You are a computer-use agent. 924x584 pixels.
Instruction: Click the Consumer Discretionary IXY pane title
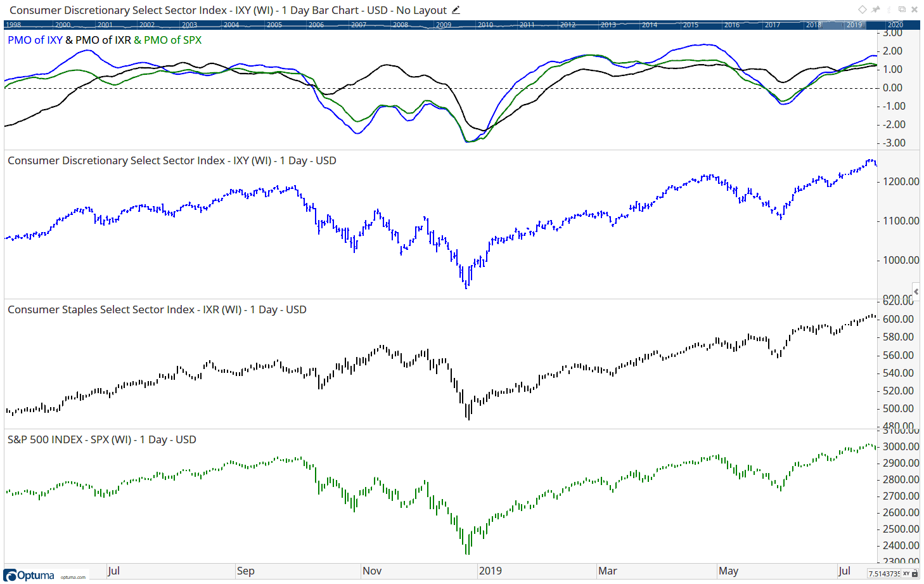[x=172, y=160]
